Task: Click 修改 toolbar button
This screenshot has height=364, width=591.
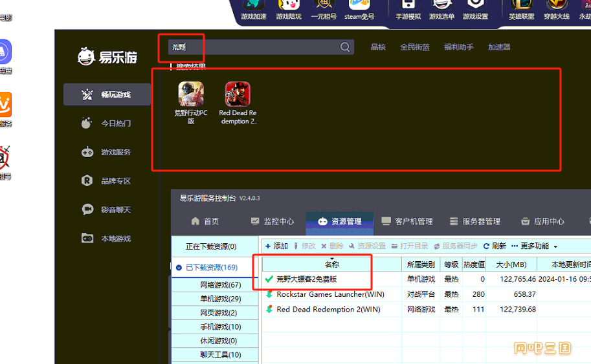Action: (304, 246)
